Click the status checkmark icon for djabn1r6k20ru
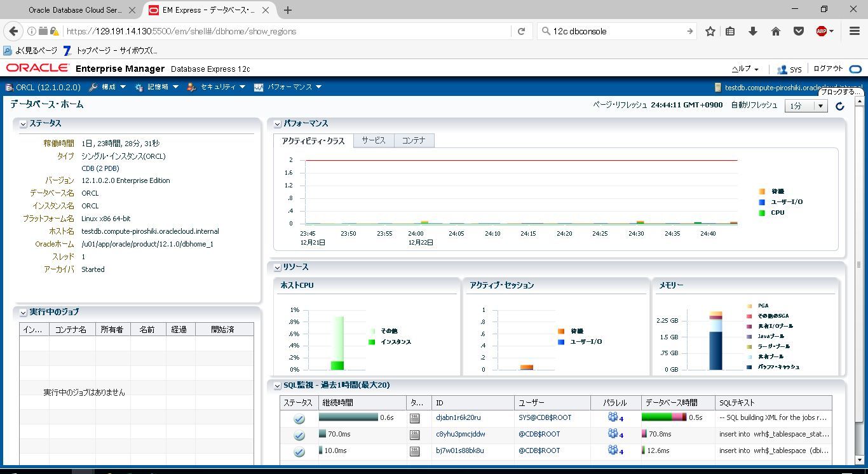 point(299,419)
